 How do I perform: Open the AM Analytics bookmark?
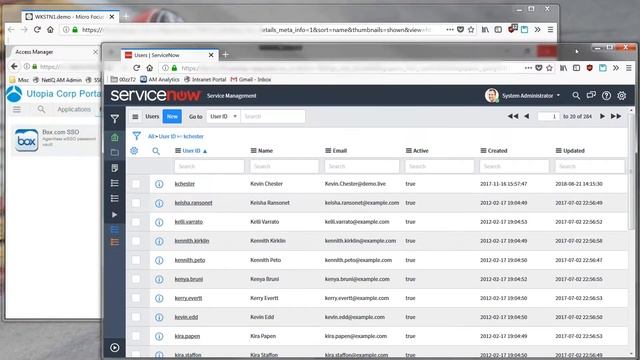(x=160, y=79)
